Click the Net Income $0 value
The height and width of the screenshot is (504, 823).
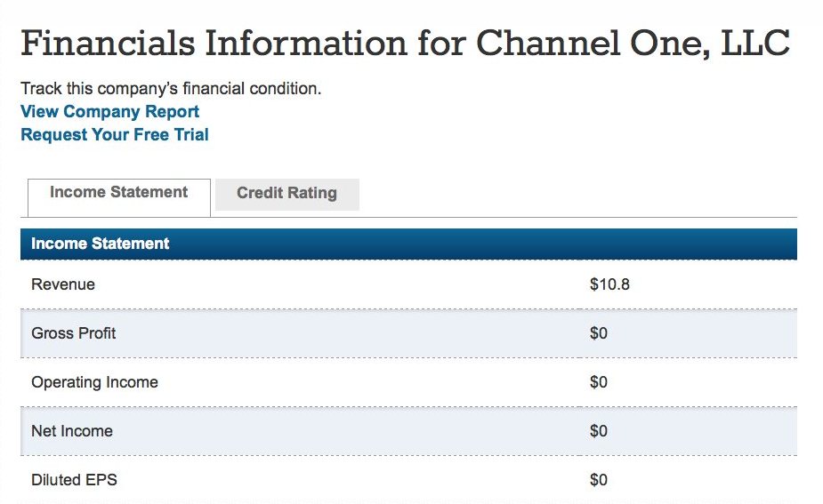click(x=599, y=431)
